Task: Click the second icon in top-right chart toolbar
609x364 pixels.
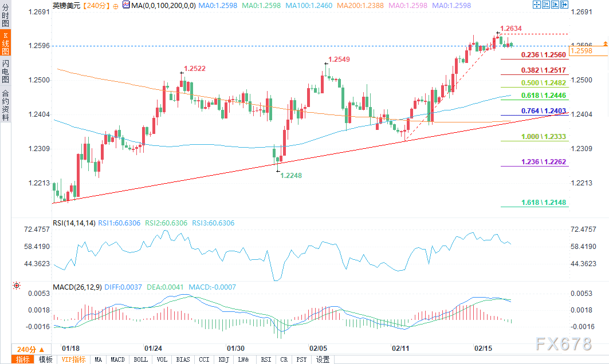Action: click(x=546, y=5)
